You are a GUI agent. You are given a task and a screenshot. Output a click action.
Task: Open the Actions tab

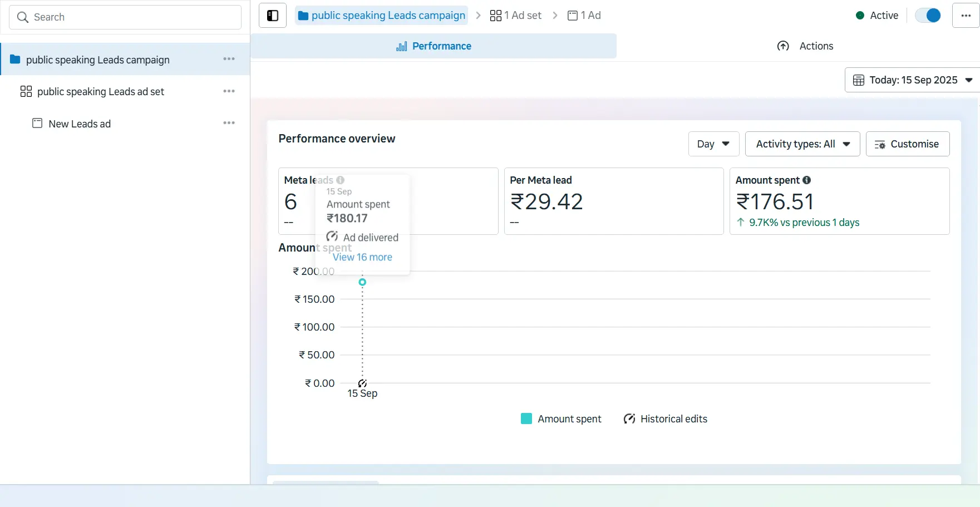(805, 46)
